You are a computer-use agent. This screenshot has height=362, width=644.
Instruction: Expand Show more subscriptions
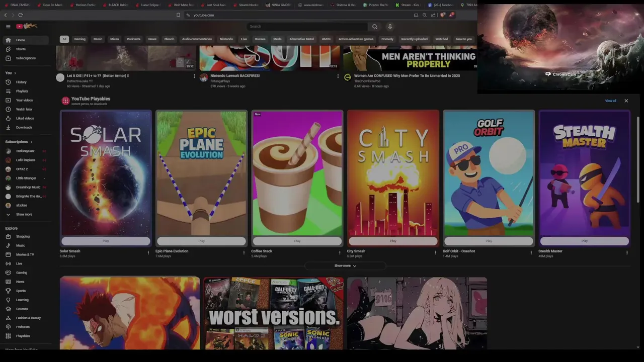coord(25,214)
